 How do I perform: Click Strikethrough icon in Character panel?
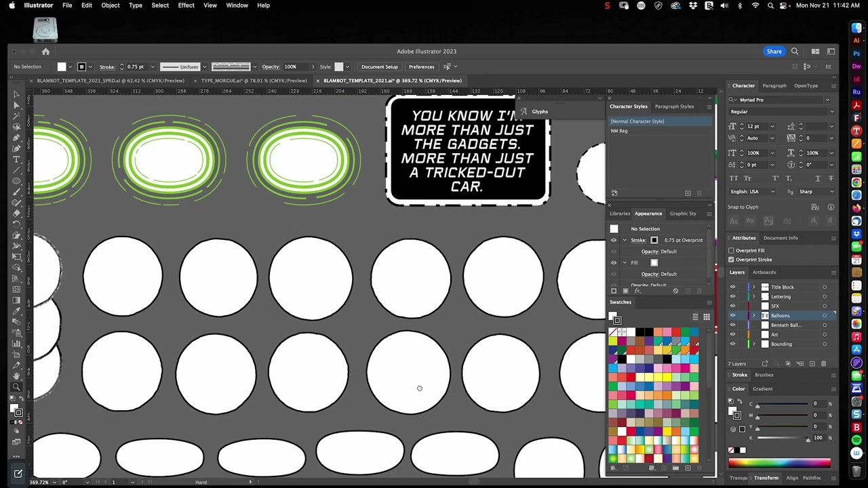point(832,178)
